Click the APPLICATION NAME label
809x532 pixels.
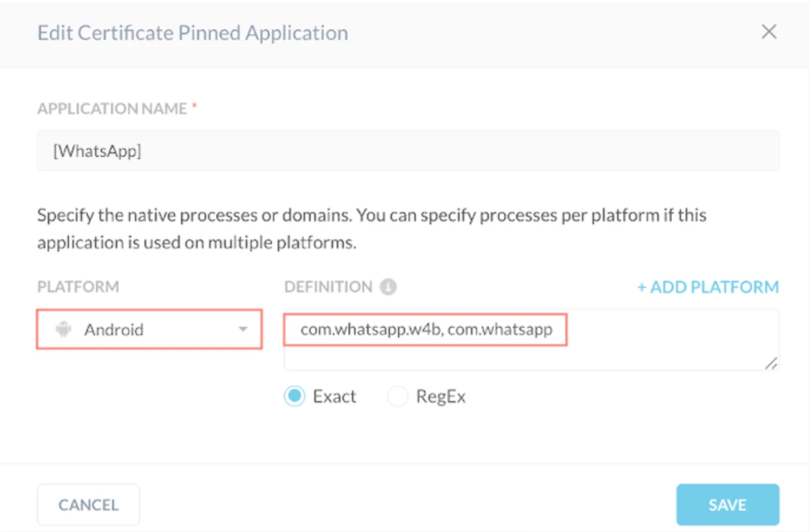click(112, 109)
